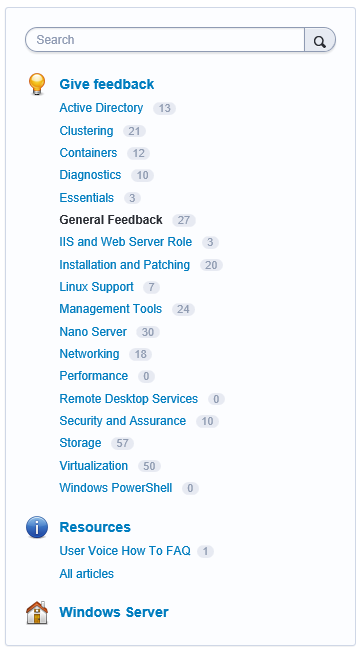Go to Remote Desktop Services category
This screenshot has height=657, width=363.
129,398
